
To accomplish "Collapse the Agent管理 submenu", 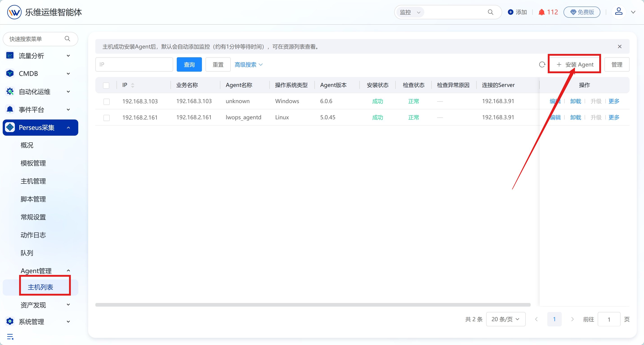I will tap(68, 271).
